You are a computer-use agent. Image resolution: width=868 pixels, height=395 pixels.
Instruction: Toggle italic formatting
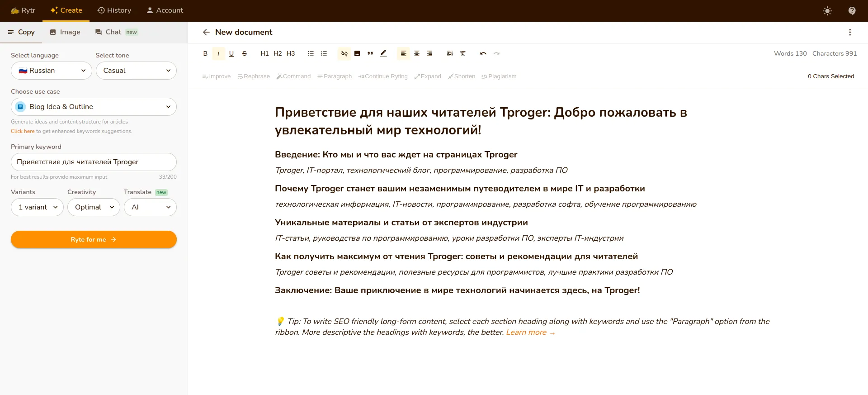pyautogui.click(x=218, y=53)
